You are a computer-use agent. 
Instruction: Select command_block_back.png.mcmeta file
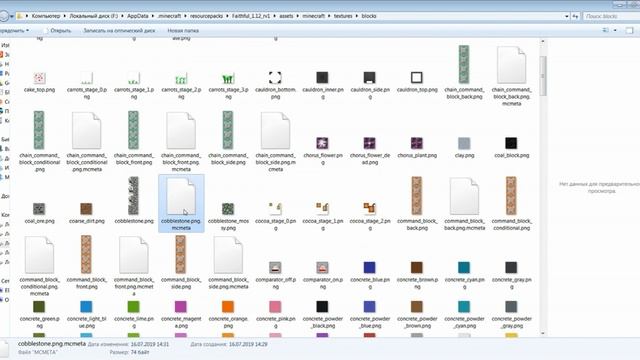coord(464,196)
